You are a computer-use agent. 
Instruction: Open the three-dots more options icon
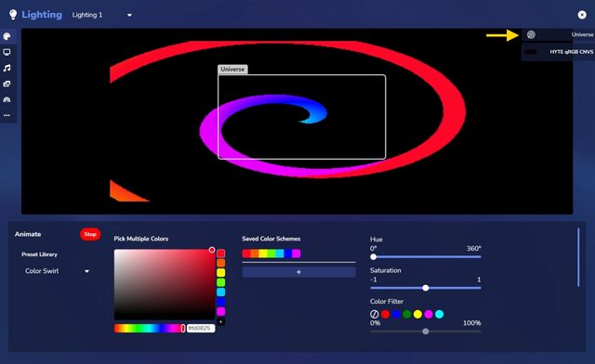pyautogui.click(x=7, y=115)
